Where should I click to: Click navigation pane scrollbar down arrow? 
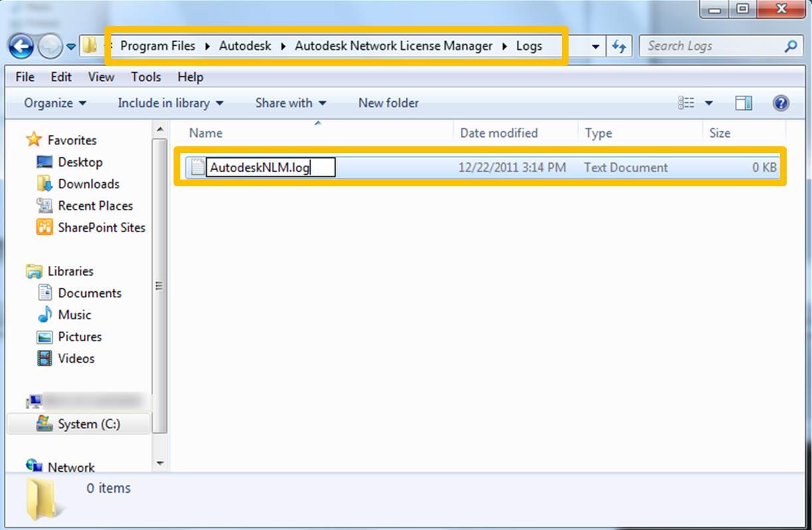160,463
